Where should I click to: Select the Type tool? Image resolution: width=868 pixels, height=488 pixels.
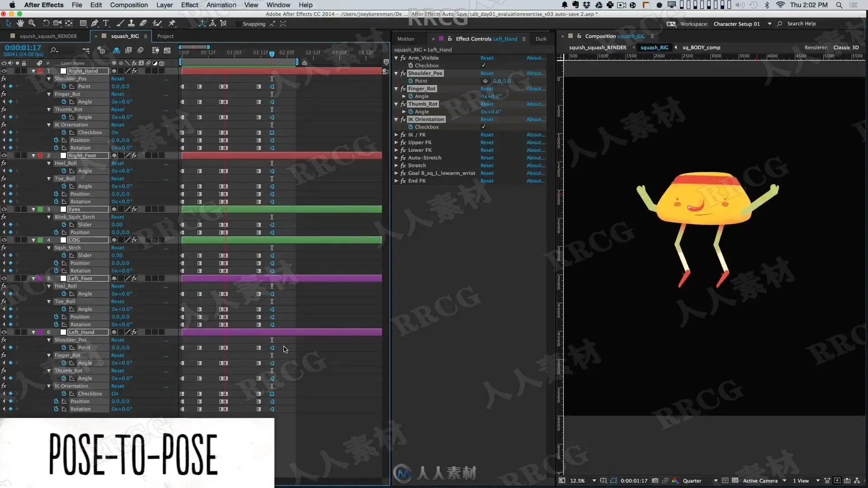[x=106, y=23]
